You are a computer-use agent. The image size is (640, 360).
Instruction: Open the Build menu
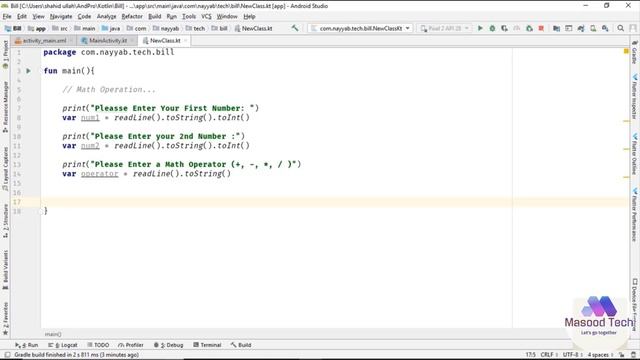click(154, 16)
